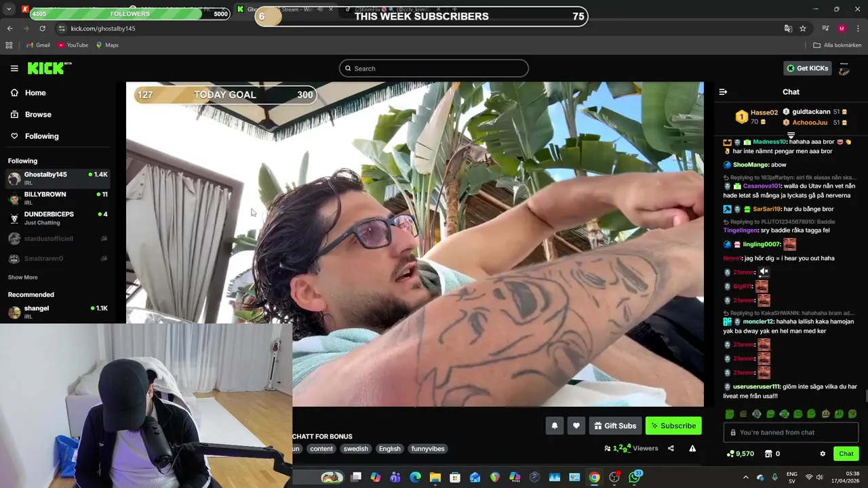
Task: Open recommended channel shangel
Action: tap(58, 312)
